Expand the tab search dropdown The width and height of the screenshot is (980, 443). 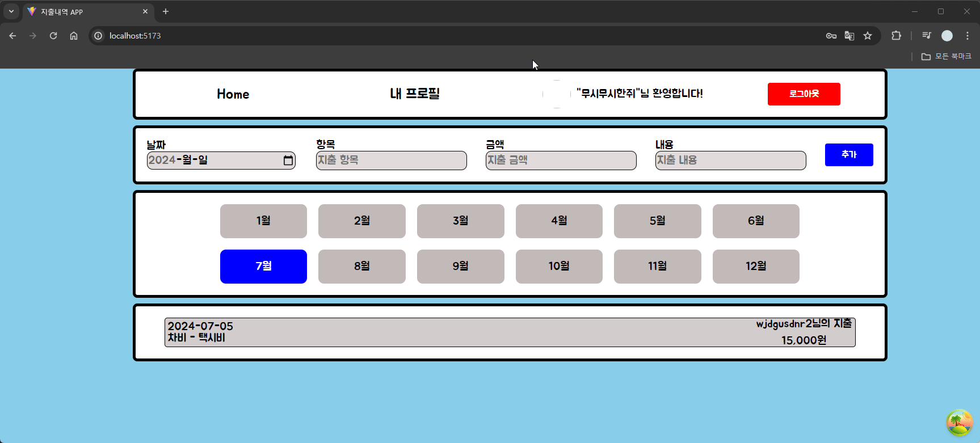pyautogui.click(x=11, y=11)
